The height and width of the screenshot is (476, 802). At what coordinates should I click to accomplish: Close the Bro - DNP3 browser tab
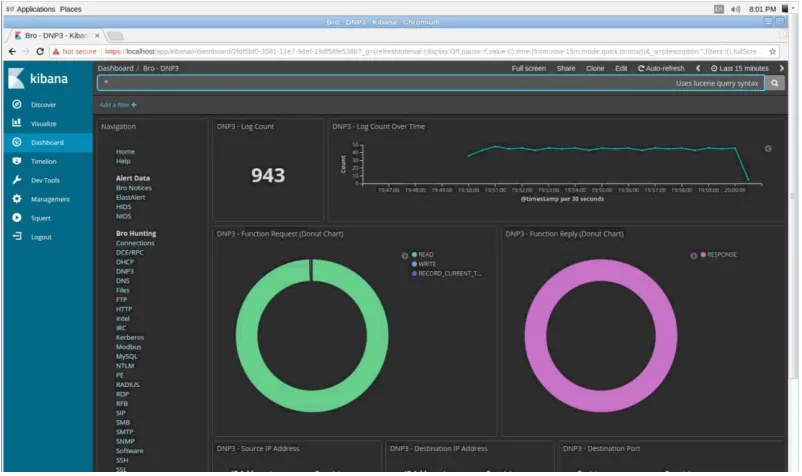point(97,36)
